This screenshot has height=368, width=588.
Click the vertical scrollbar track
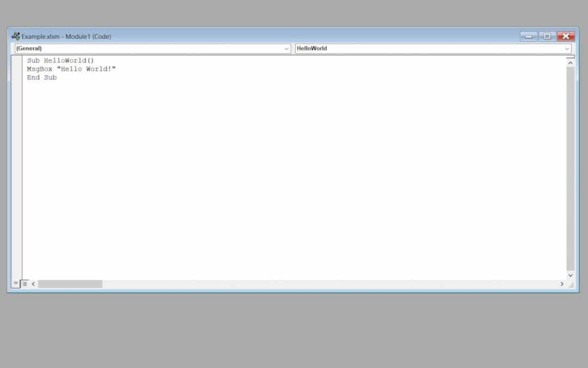tap(571, 164)
